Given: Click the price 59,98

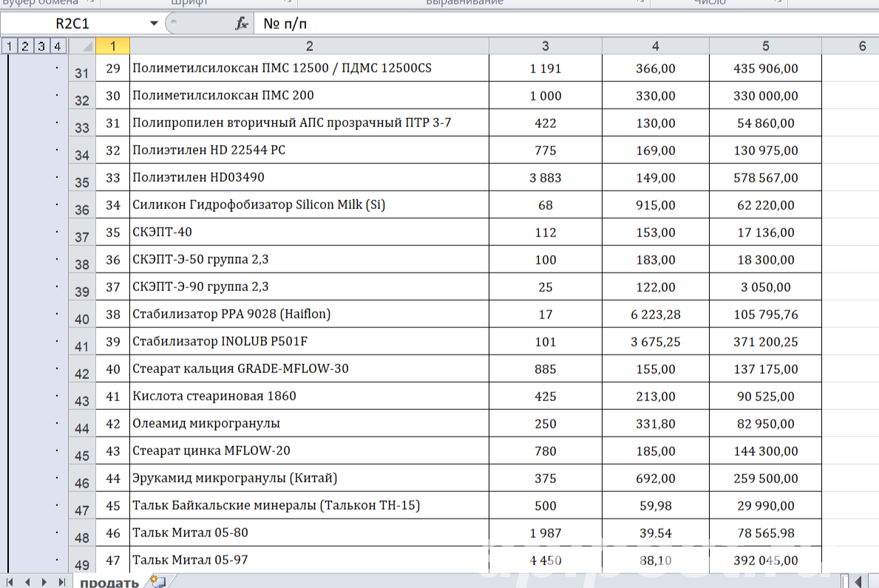Looking at the screenshot, I should pos(655,505).
